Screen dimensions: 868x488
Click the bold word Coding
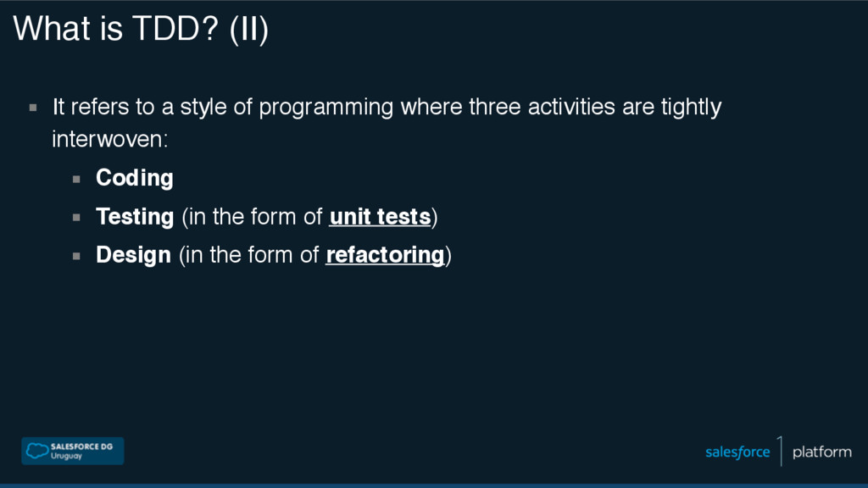coord(135,178)
